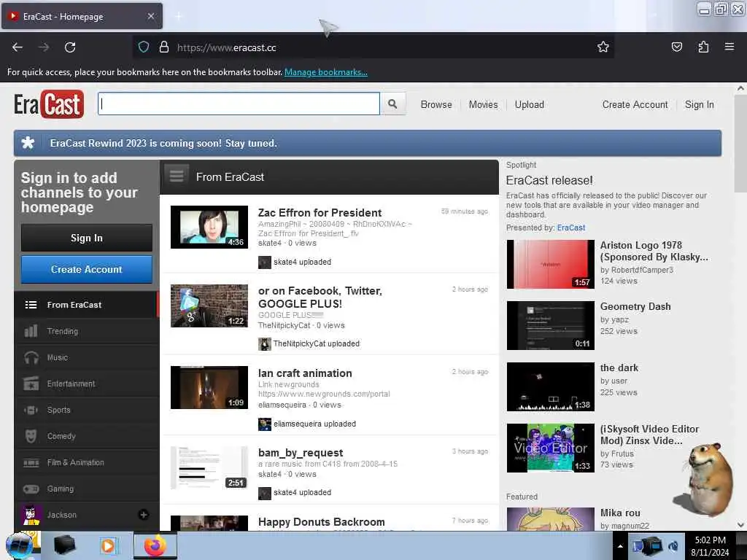
Task: Click the blue Create Account button
Action: point(86,269)
